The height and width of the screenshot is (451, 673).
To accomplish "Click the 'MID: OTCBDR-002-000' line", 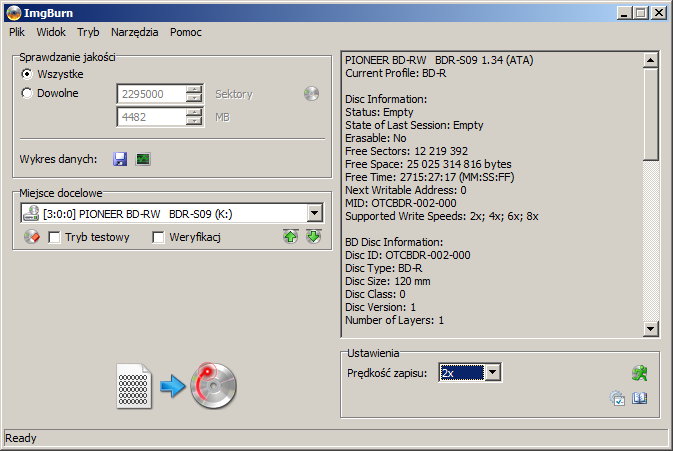I will tap(401, 203).
